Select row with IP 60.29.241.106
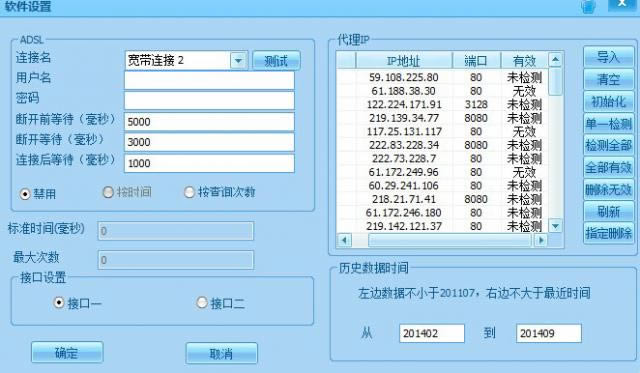The image size is (640, 373). tap(442, 185)
